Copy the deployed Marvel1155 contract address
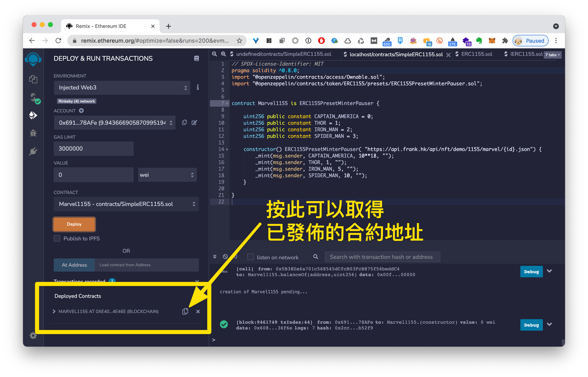The width and height of the screenshot is (588, 377). [x=185, y=311]
